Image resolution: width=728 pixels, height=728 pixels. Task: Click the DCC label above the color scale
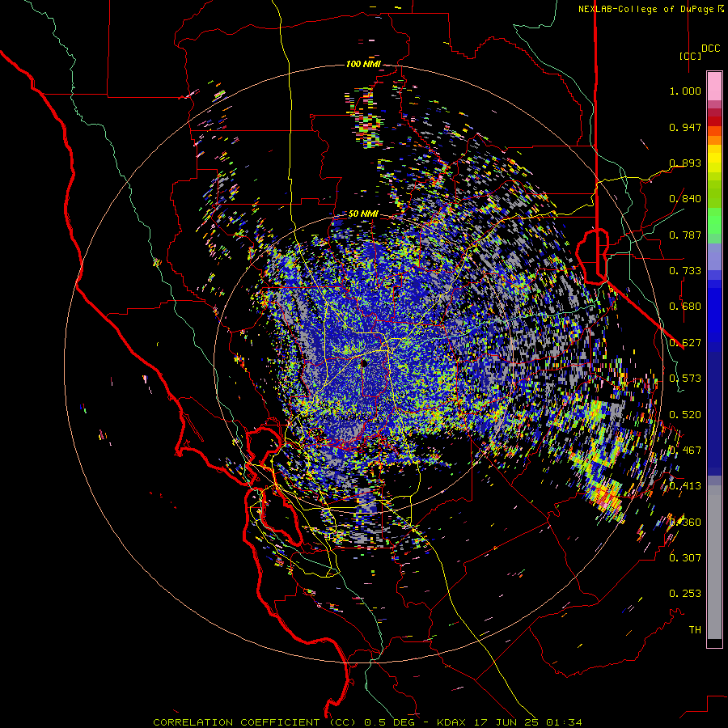pos(710,49)
